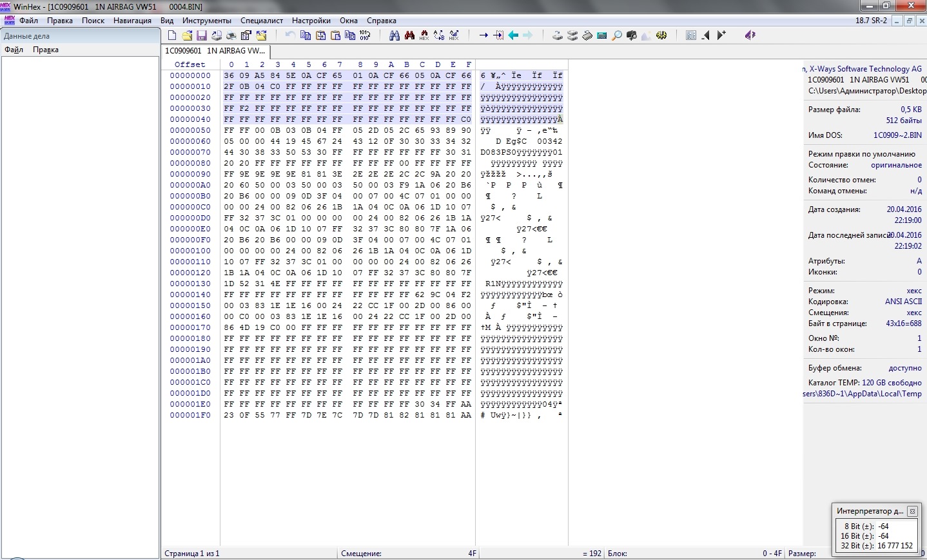Click the Блок status bar field
The height and width of the screenshot is (560, 927).
(x=694, y=554)
